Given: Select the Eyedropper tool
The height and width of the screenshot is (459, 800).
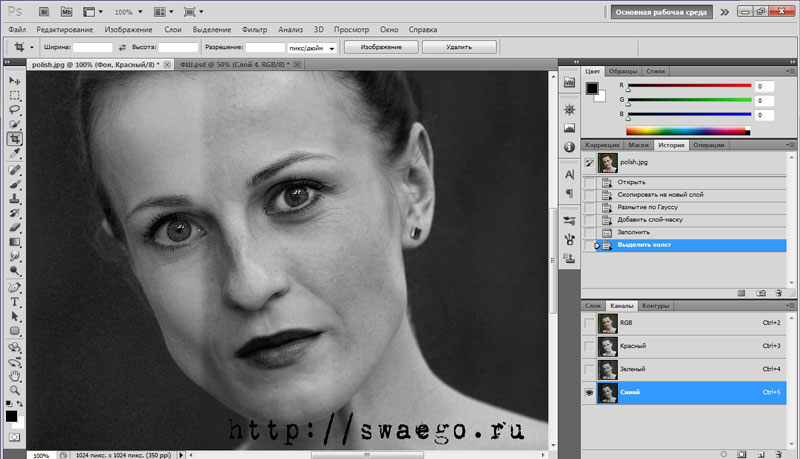Looking at the screenshot, I should (x=15, y=154).
